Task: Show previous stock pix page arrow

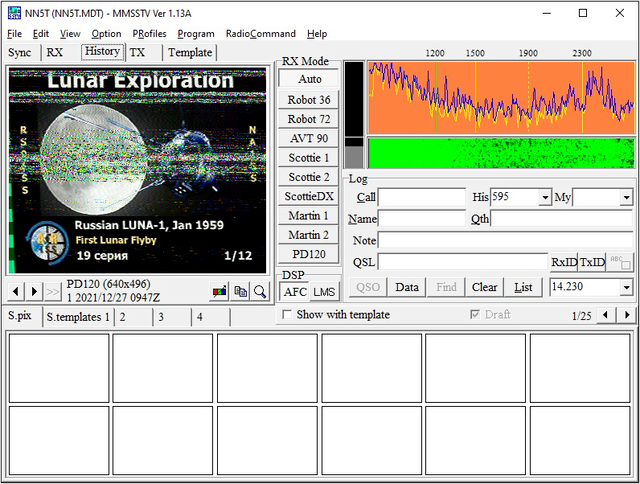Action: click(x=606, y=315)
